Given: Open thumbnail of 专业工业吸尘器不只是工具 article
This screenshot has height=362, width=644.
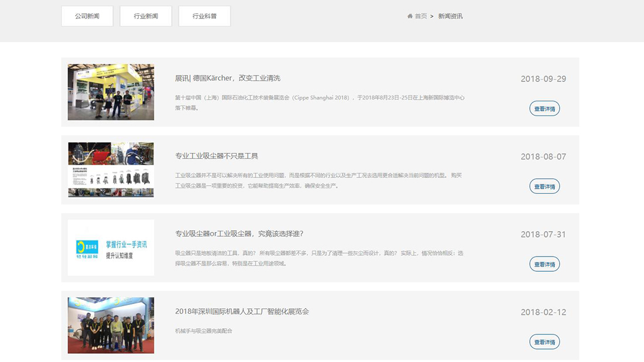Looking at the screenshot, I should pyautogui.click(x=111, y=170).
